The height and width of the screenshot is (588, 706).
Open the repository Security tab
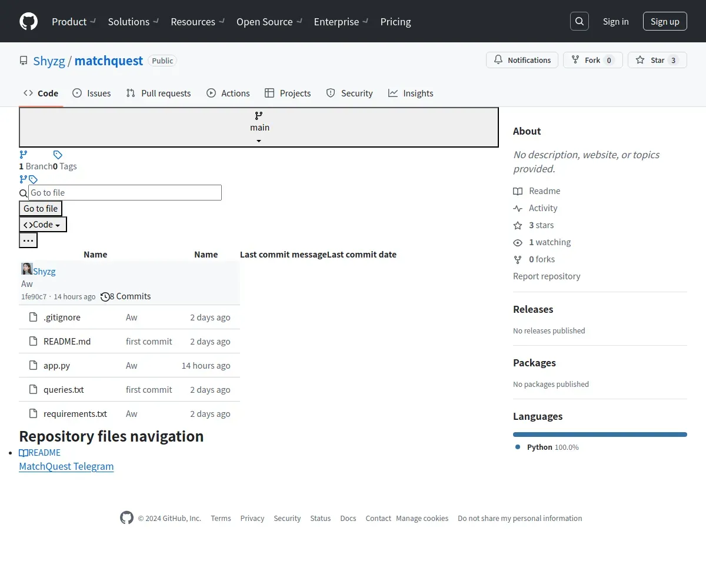[x=349, y=93]
